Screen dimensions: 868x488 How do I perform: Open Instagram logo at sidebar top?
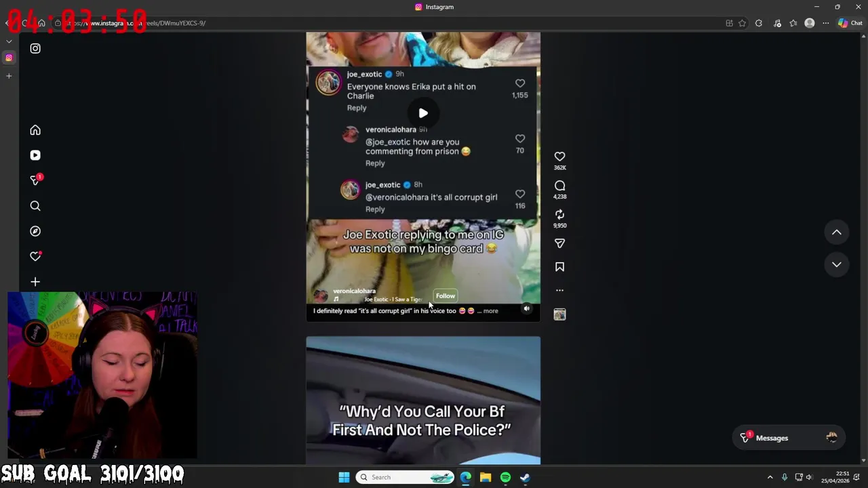(x=35, y=49)
